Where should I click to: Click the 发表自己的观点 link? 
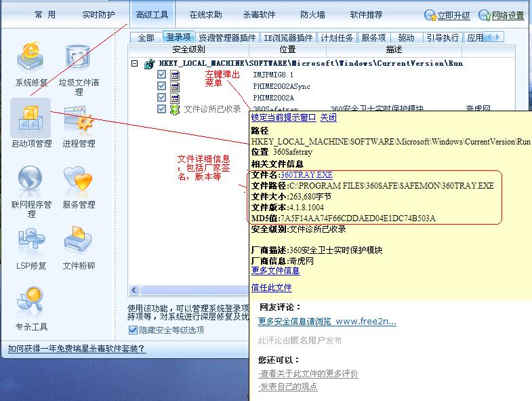tap(288, 387)
